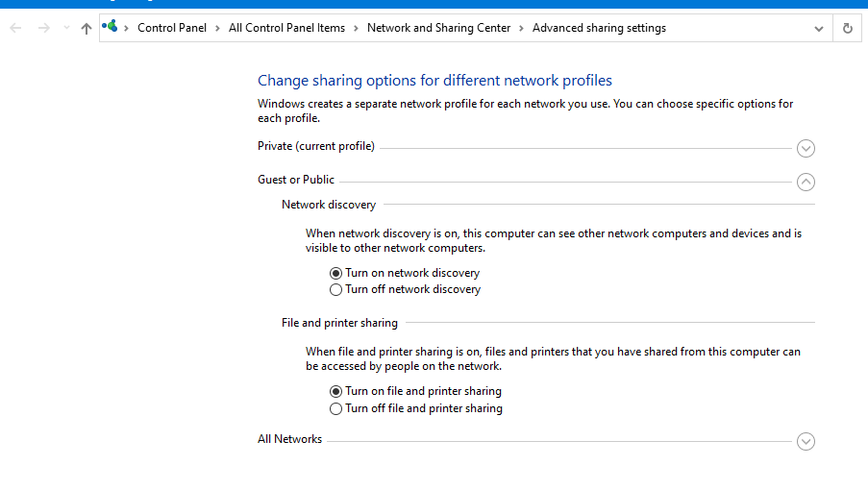Open the chevron before the Control Panel breadcrumb
The image size is (868, 490).
[126, 28]
